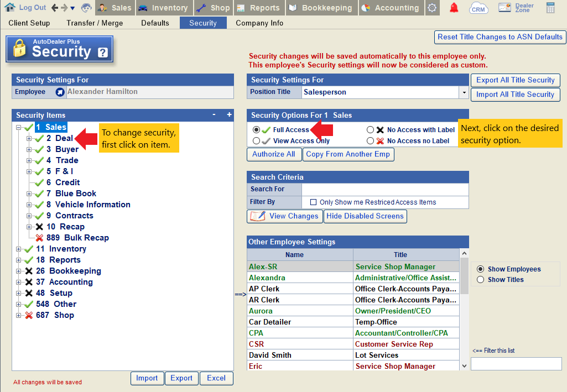Screen dimensions: 567x392
Task: Click the employee list scrollbar down arrow
Action: (464, 366)
